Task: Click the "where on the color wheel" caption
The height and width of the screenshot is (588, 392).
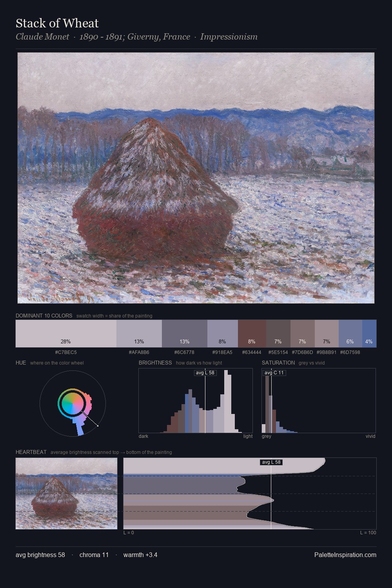Action: [x=57, y=363]
